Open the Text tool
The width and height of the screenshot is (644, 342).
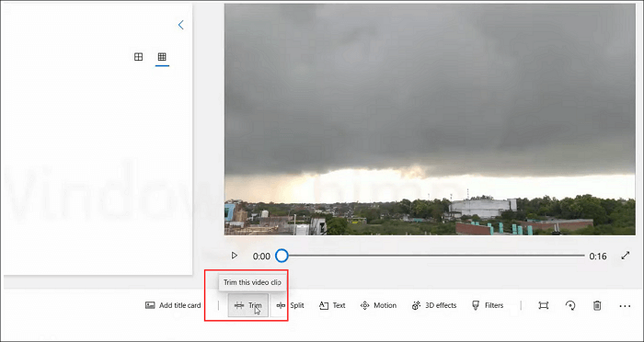click(332, 305)
